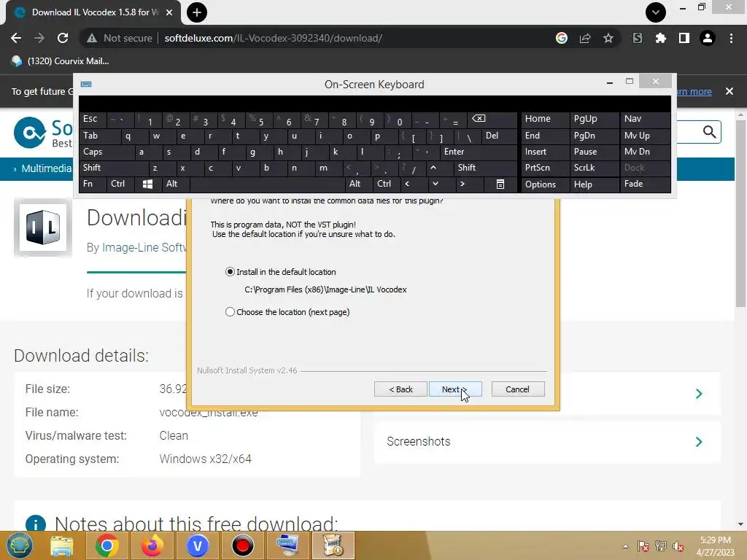Screen dimensions: 747x560
Task: Click the down arrow key on keyboard
Action: point(436,184)
